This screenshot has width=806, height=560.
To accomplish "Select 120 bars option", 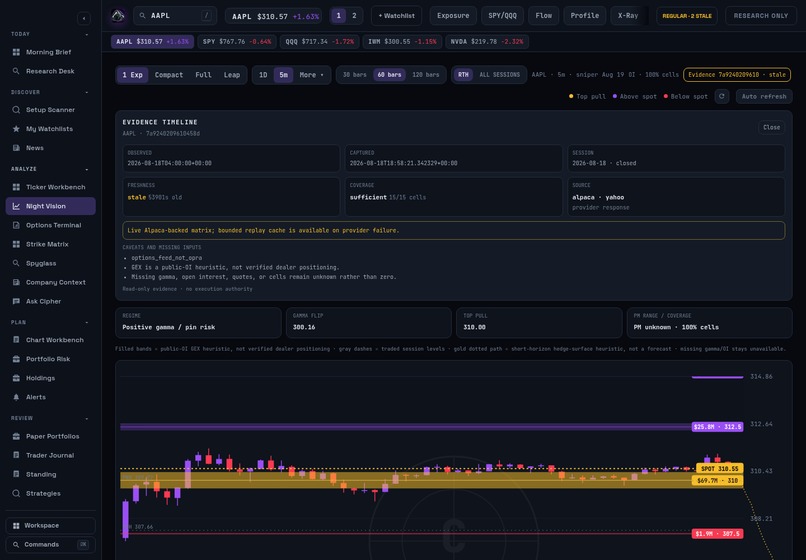I will (426, 75).
